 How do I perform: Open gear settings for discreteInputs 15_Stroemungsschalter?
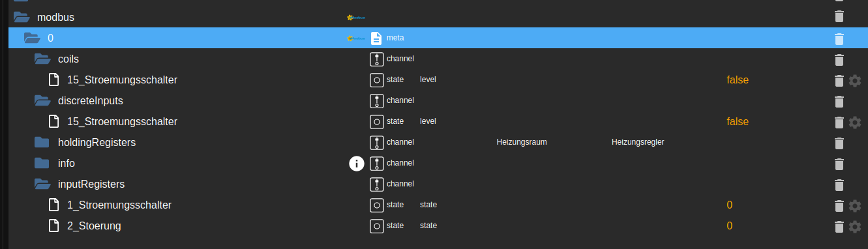pos(855,122)
